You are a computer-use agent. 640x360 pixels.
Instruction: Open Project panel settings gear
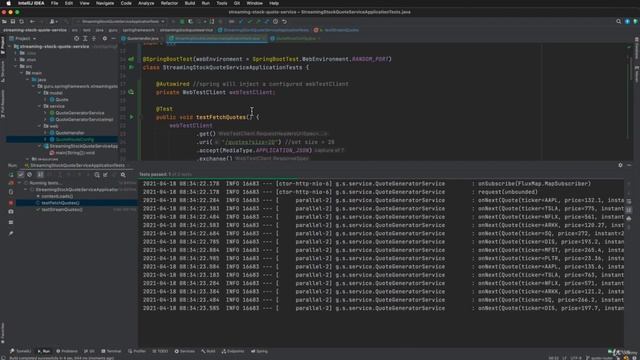(105, 38)
